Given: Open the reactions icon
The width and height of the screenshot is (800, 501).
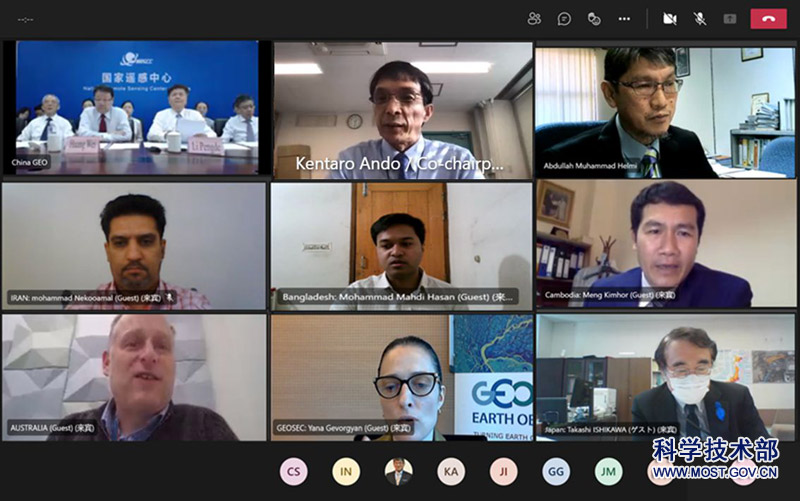Looking at the screenshot, I should (x=594, y=19).
